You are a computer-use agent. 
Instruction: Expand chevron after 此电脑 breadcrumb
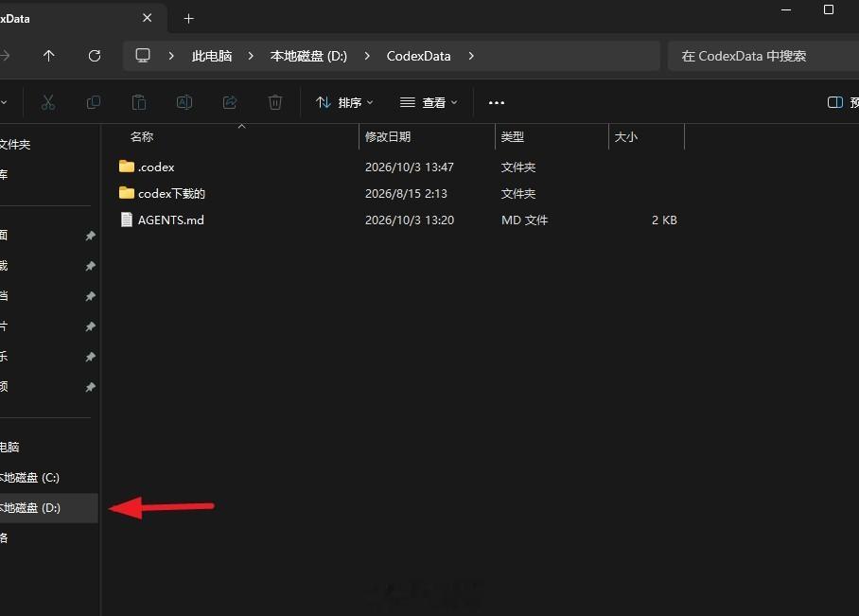click(x=251, y=56)
